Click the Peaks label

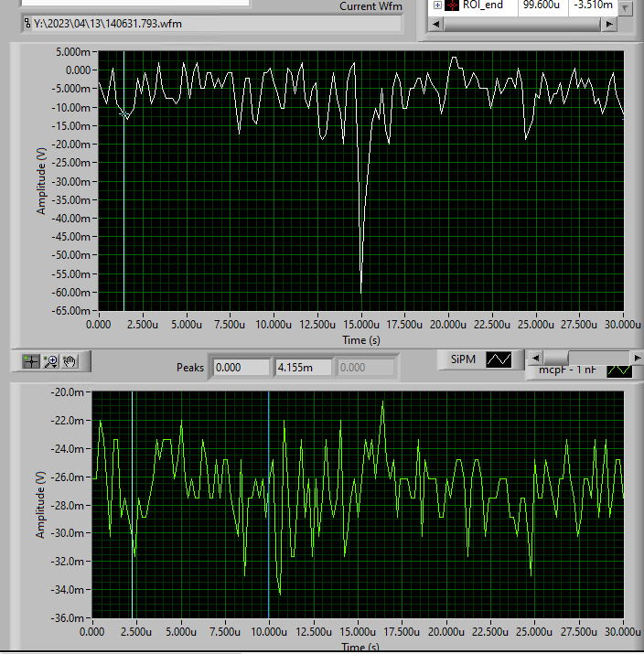[190, 368]
